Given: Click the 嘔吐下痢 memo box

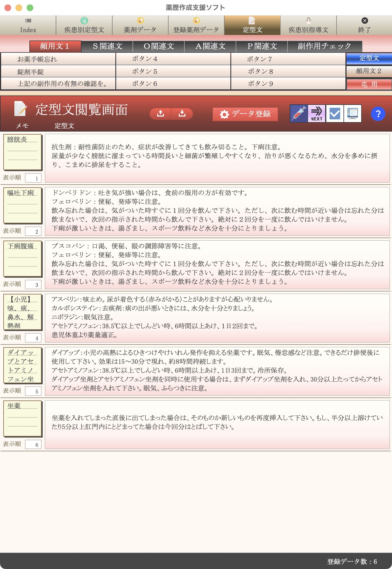Looking at the screenshot, I should 22,205.
